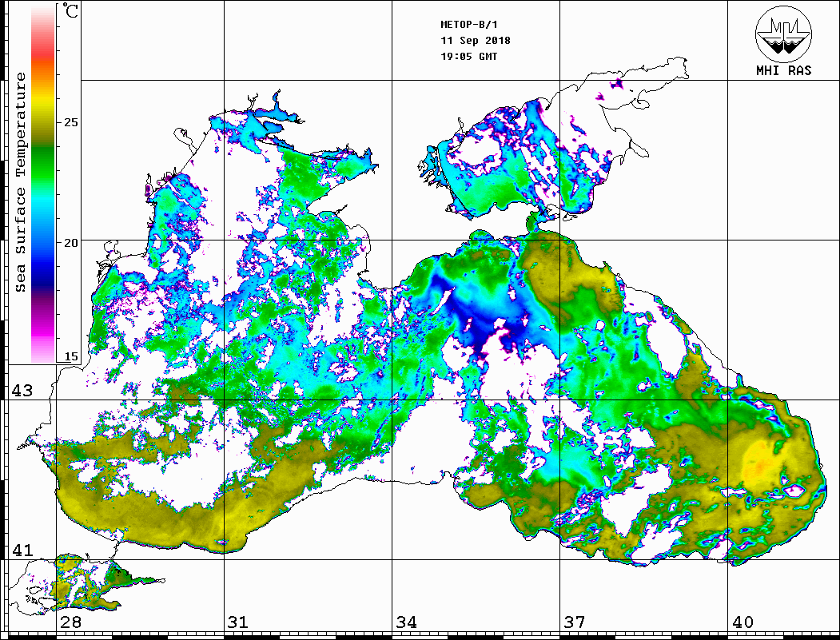Click the MHI RAS logo emblem
Screen dimensions: 840x640
click(783, 34)
